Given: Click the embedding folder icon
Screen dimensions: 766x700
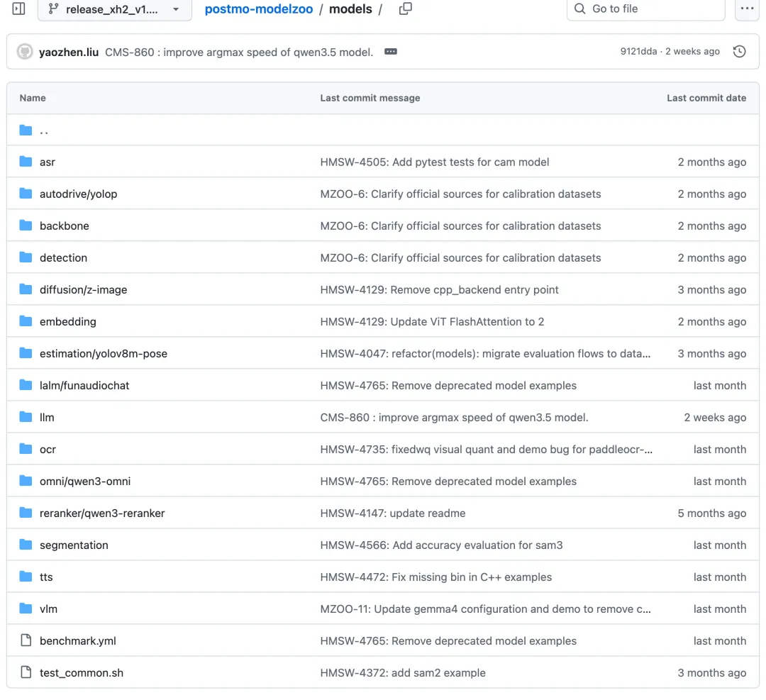Looking at the screenshot, I should [26, 321].
